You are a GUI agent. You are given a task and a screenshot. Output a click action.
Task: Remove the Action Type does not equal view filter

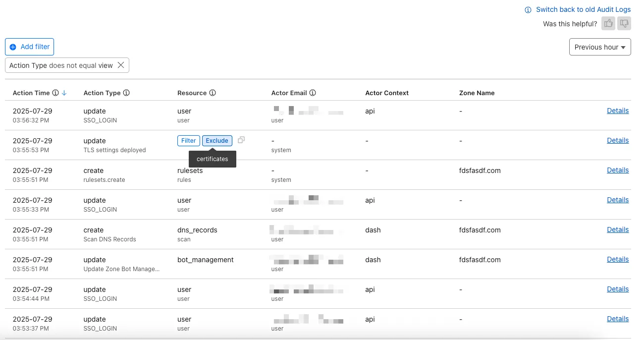[x=121, y=64]
